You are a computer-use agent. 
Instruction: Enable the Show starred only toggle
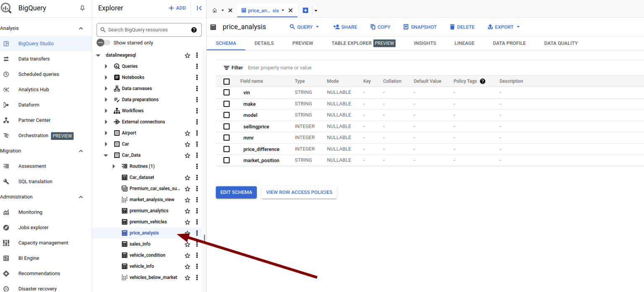coord(101,42)
